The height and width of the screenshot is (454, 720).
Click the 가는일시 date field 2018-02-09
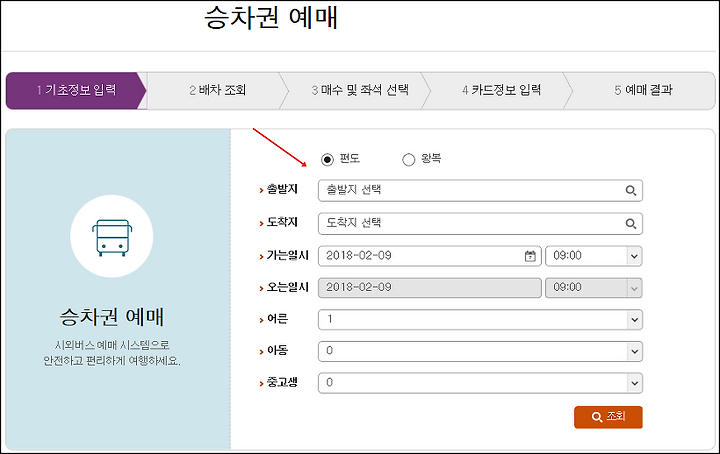tap(429, 256)
